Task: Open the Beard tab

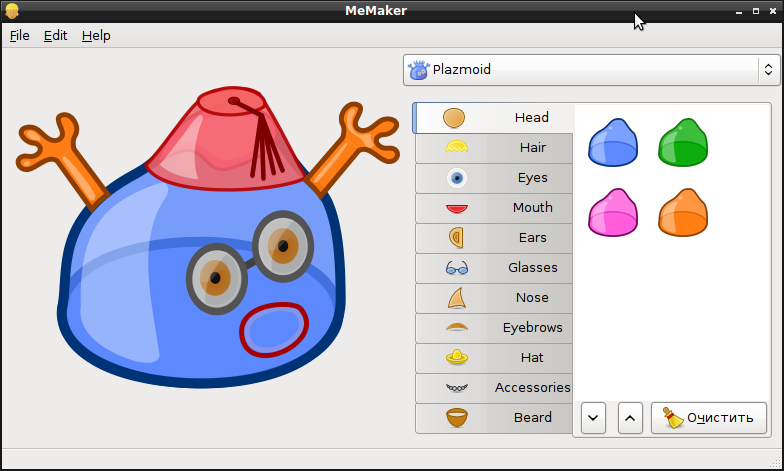Action: point(494,418)
